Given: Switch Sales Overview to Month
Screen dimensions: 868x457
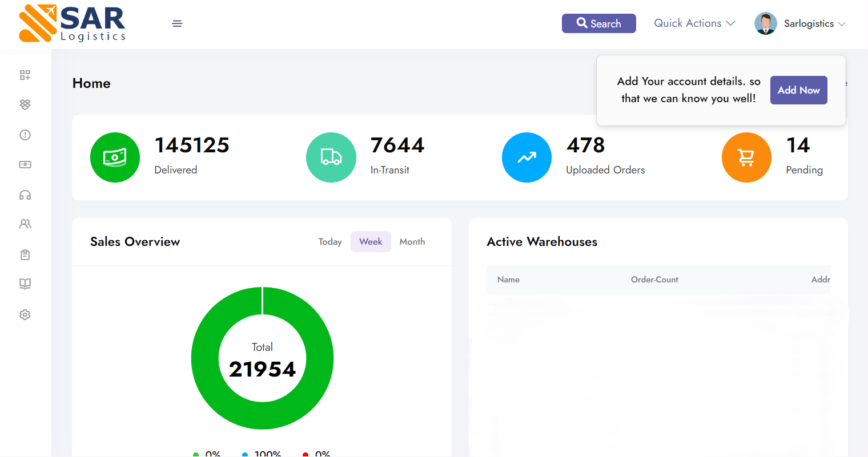Looking at the screenshot, I should (x=412, y=242).
